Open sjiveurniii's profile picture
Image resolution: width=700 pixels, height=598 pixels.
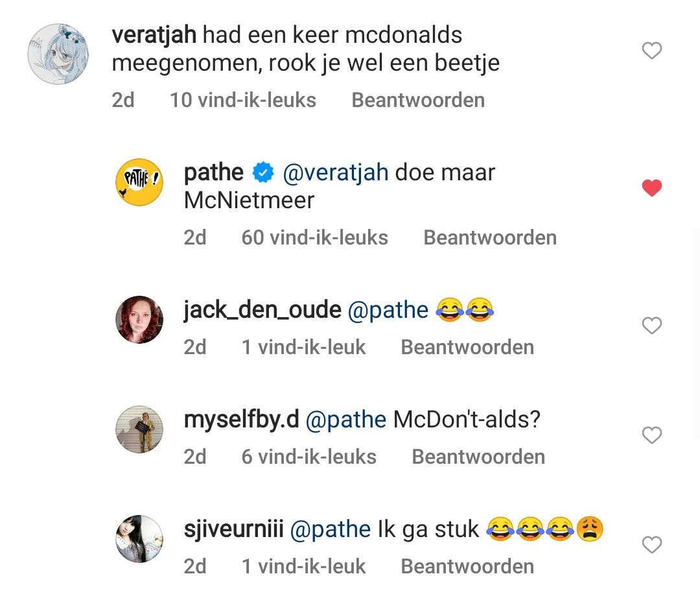point(139,538)
